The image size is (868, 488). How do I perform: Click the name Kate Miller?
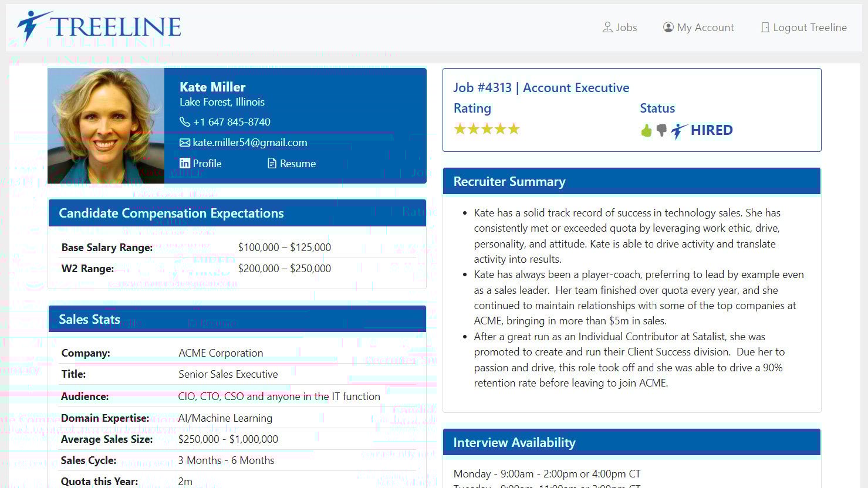coord(212,87)
